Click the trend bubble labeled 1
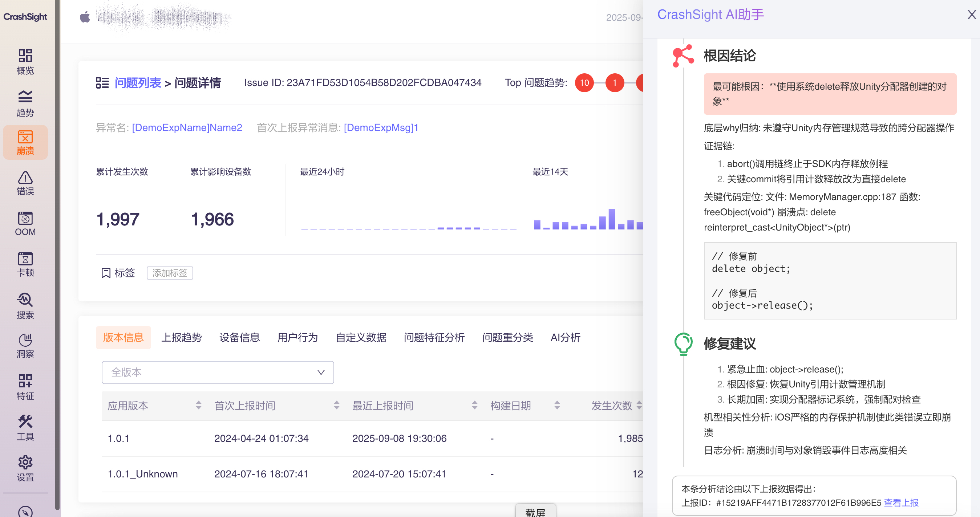980x517 pixels. pos(615,82)
